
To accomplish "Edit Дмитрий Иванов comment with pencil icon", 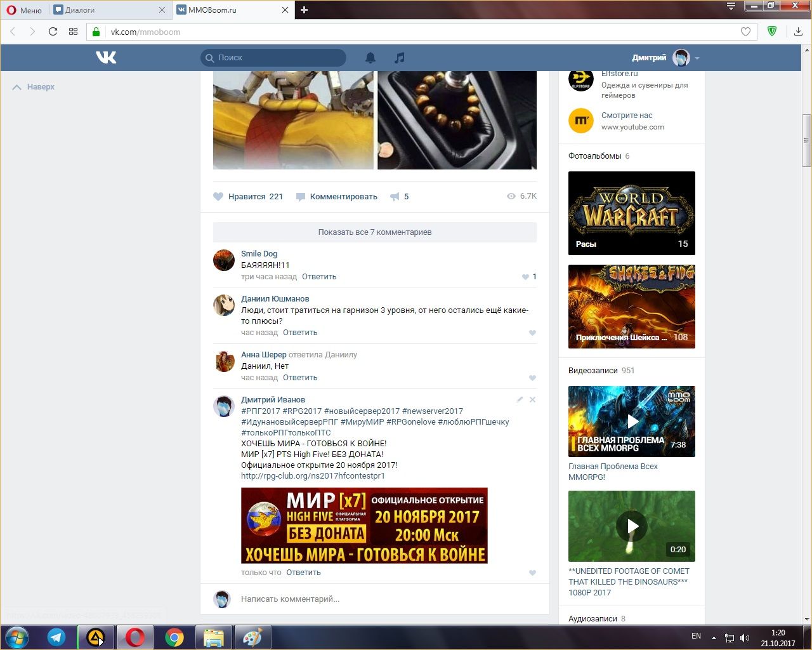I will click(x=520, y=400).
